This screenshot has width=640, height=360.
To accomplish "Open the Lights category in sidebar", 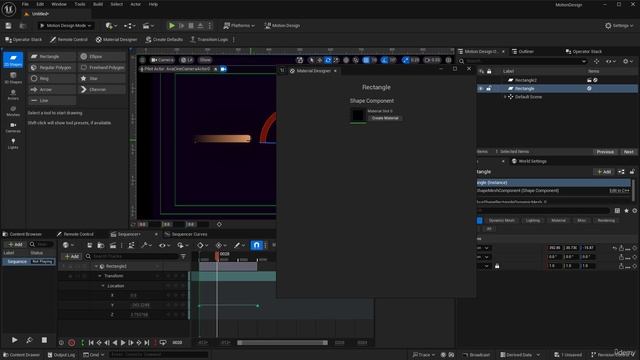I will point(13,144).
